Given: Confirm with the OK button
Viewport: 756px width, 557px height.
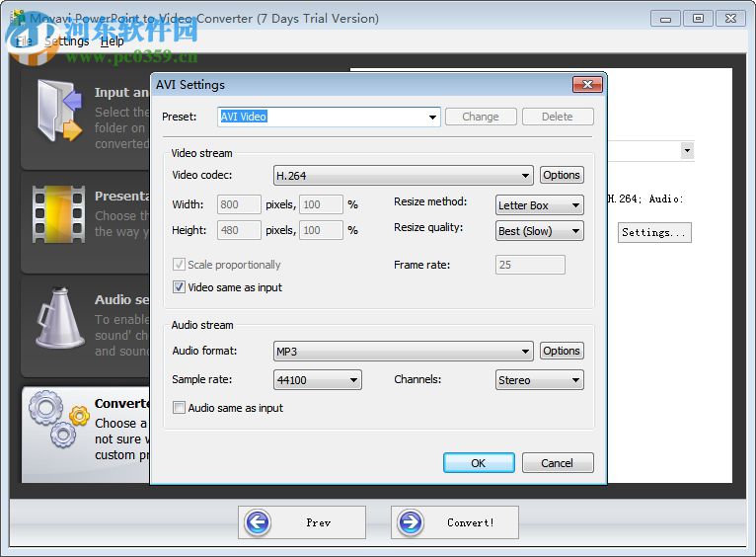Looking at the screenshot, I should tap(479, 463).
